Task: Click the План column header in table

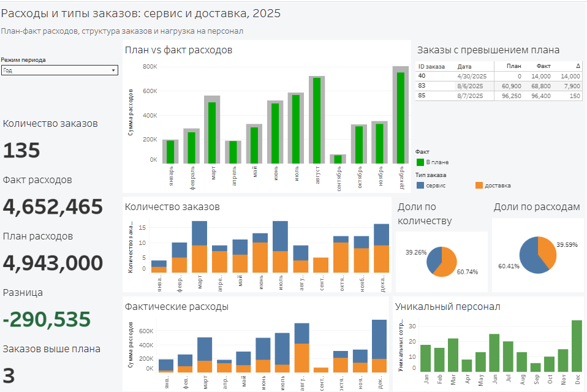Action: [513, 66]
